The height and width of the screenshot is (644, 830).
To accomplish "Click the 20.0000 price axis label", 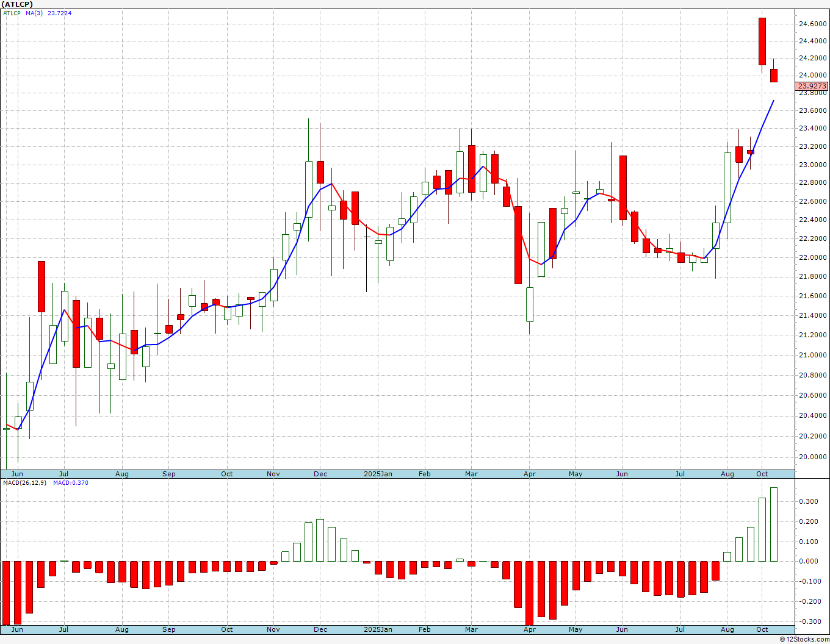I will (x=812, y=457).
